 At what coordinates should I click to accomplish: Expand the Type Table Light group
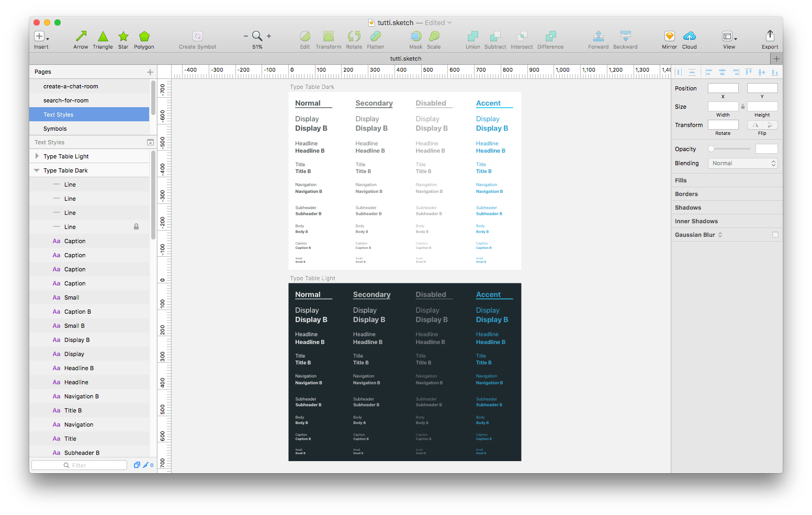tap(37, 156)
